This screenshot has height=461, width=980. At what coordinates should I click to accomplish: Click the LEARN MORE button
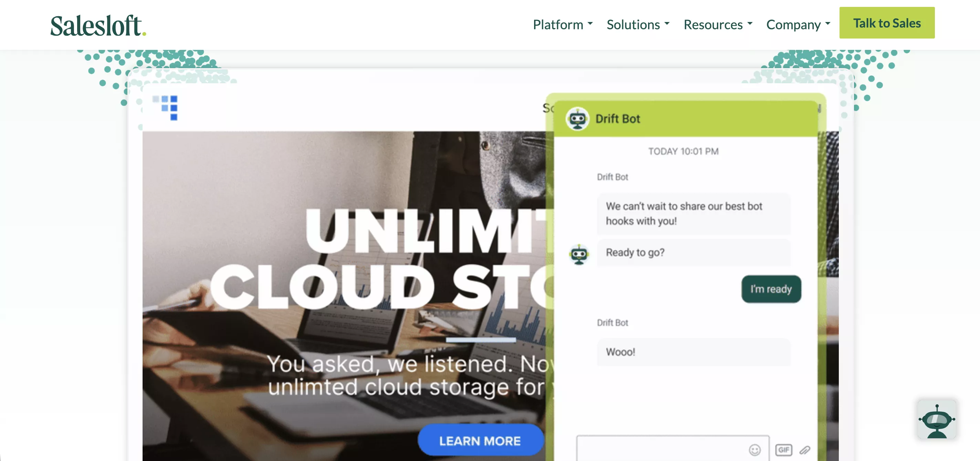[480, 440]
